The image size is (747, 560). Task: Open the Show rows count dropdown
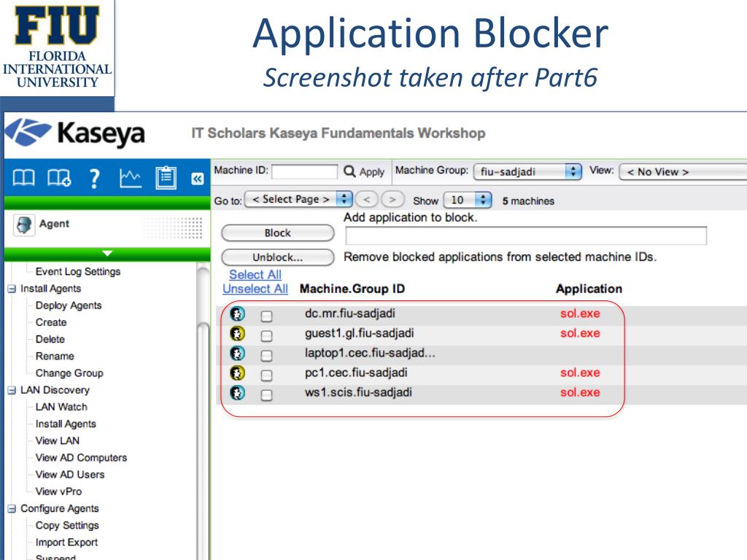click(x=468, y=200)
